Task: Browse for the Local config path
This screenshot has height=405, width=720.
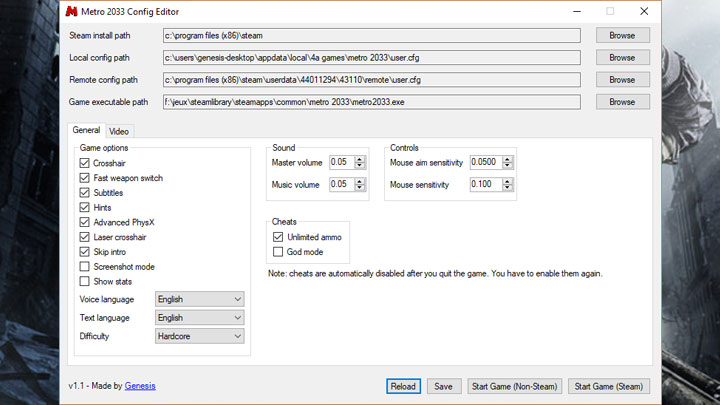Action: [x=622, y=57]
